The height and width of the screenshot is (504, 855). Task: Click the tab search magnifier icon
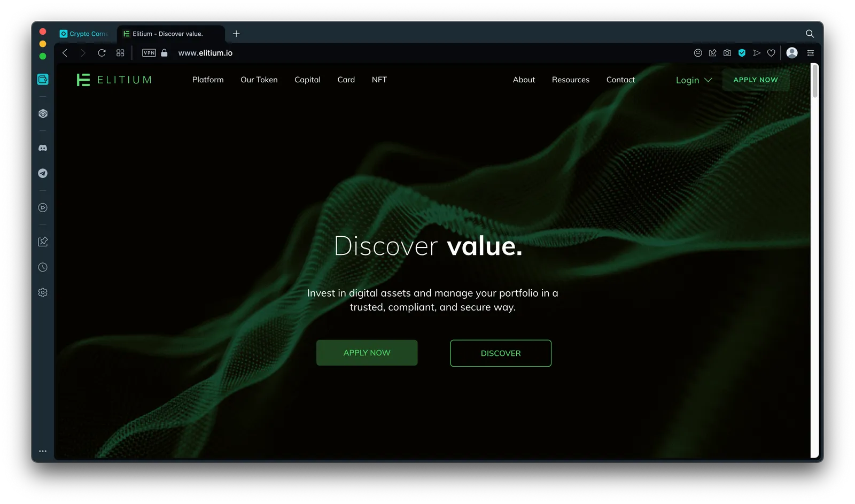pyautogui.click(x=810, y=34)
